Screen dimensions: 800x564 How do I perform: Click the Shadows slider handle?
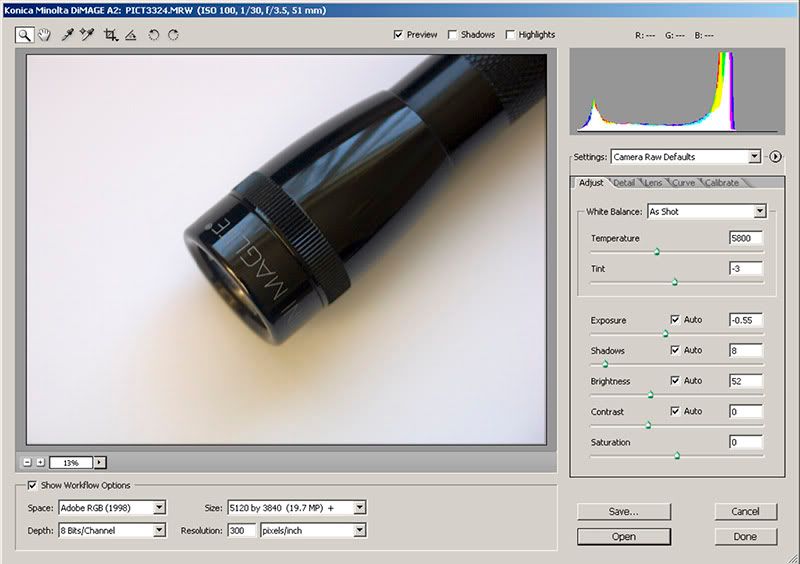[605, 364]
